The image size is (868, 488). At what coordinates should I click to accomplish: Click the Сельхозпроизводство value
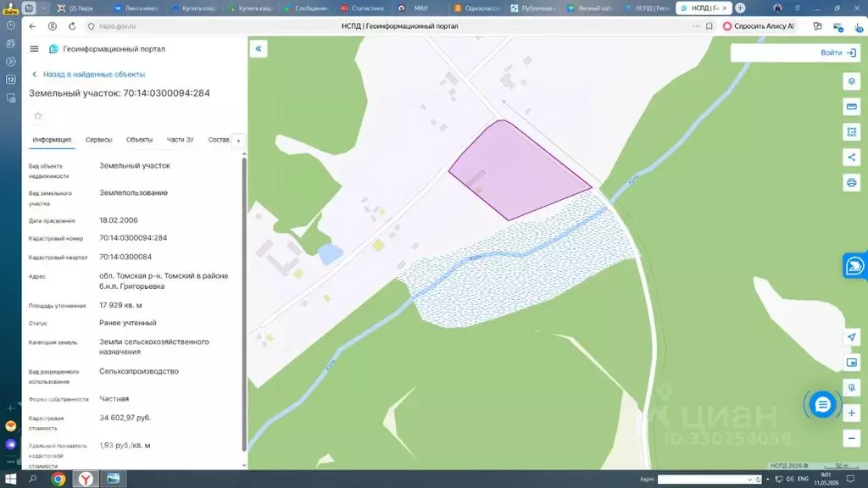(139, 371)
